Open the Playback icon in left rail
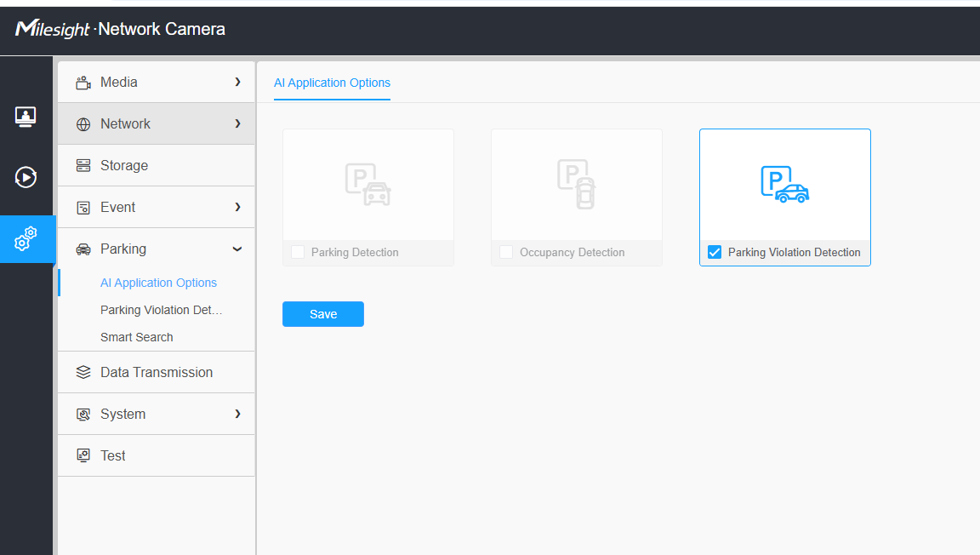This screenshot has width=980, height=555. [x=26, y=177]
